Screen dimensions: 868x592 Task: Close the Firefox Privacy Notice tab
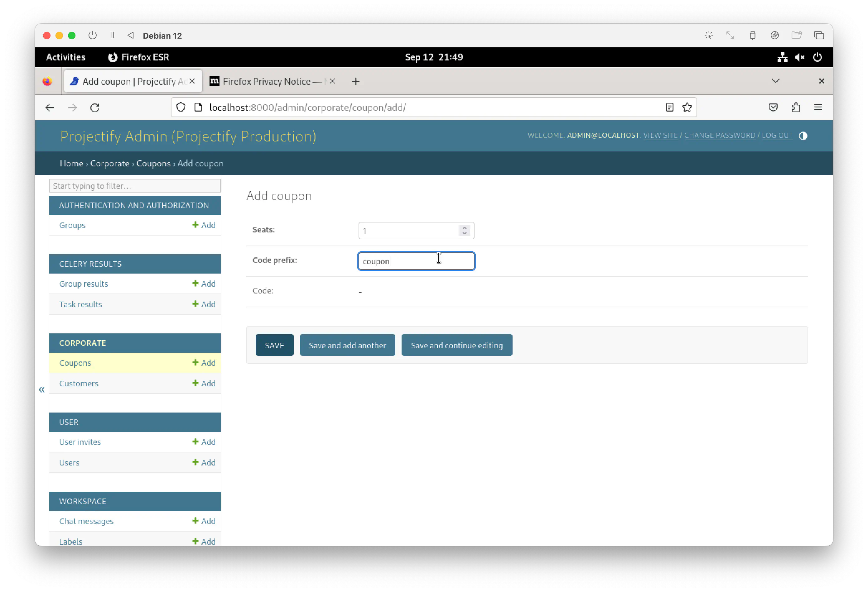(332, 81)
